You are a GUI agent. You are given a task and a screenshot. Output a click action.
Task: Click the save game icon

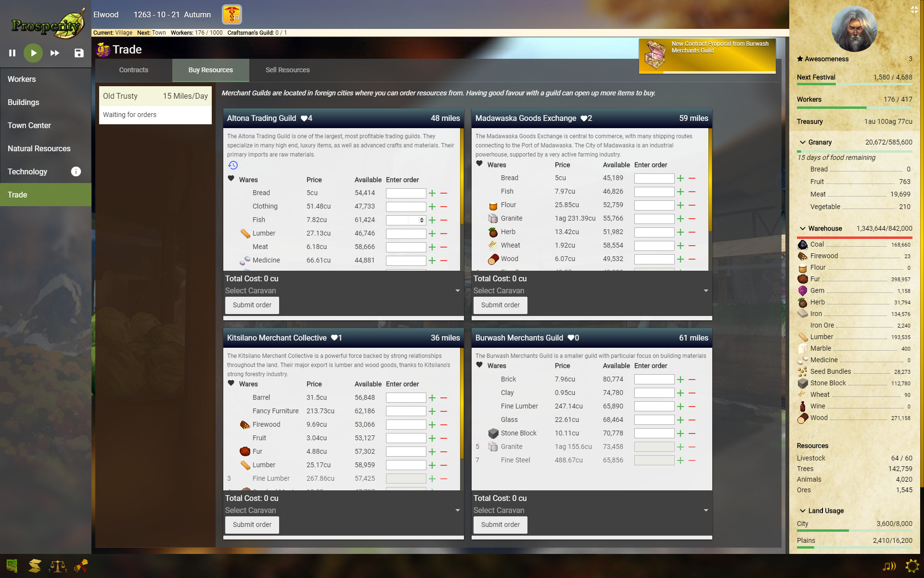(78, 53)
